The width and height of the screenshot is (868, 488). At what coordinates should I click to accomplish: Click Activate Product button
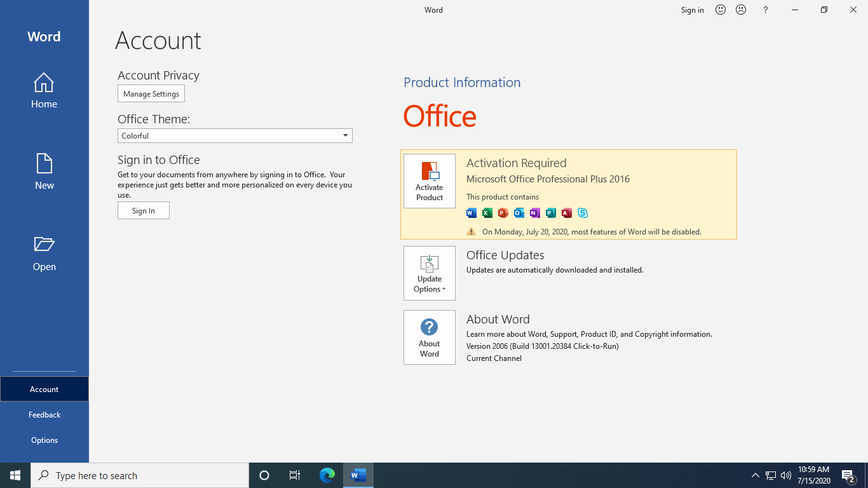[x=430, y=181]
